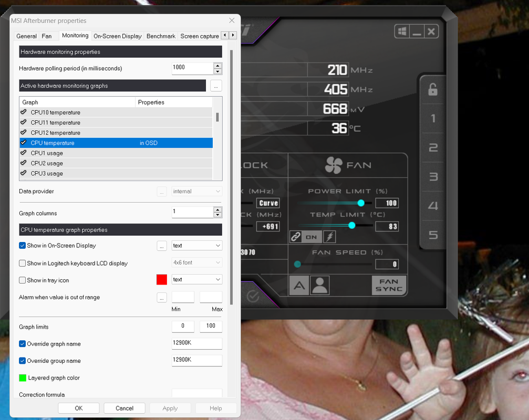Increase hardware polling period with up arrow
Screen dimensions: 529x420
point(217,66)
